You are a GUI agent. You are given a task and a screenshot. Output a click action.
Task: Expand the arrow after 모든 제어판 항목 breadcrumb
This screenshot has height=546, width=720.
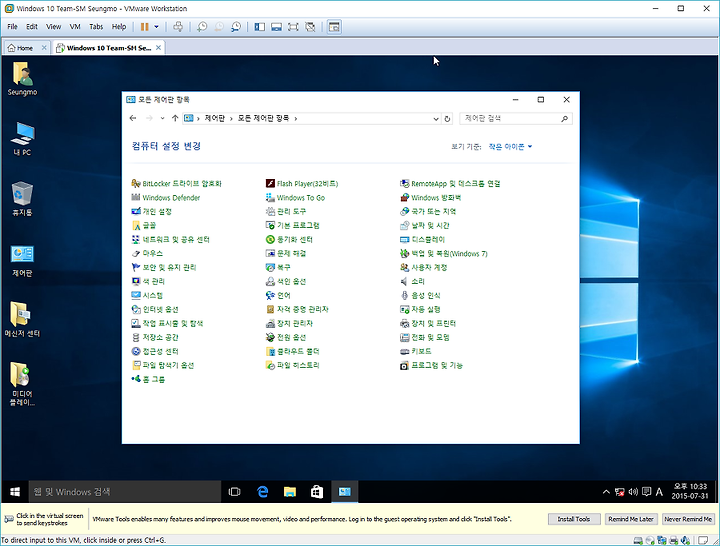click(296, 118)
